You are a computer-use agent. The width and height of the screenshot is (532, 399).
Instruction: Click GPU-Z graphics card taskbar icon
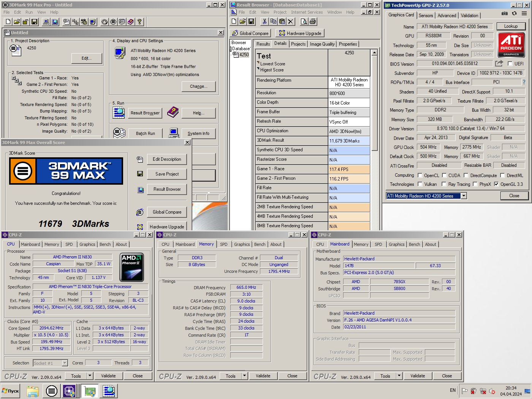tap(90, 391)
